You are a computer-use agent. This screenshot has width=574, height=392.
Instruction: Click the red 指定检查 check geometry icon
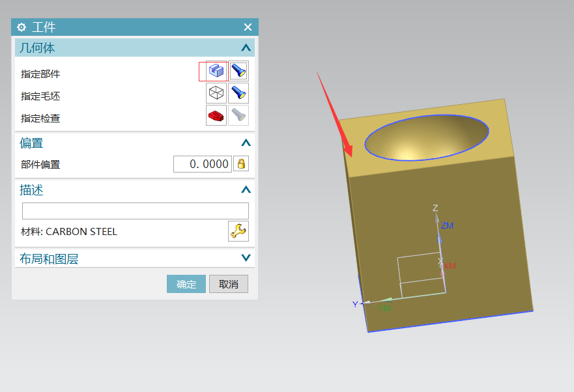tap(216, 116)
